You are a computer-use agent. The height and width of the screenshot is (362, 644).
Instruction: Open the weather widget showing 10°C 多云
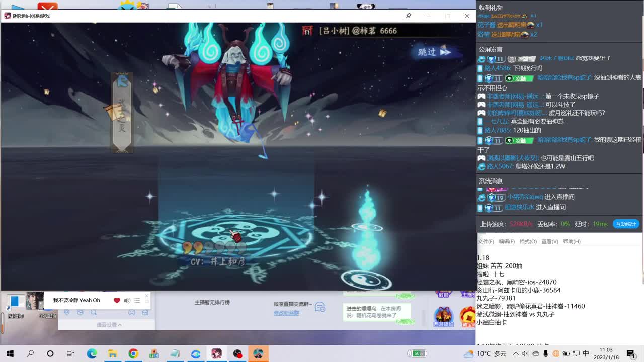click(x=485, y=353)
